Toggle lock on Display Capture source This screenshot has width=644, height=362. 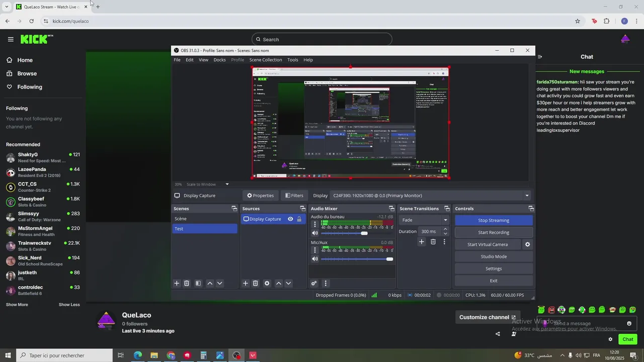point(299,219)
